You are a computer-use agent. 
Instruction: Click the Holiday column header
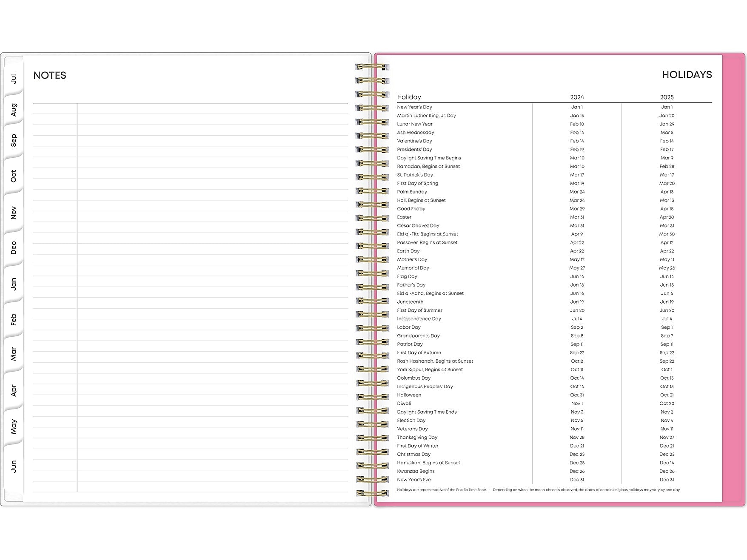click(x=409, y=97)
